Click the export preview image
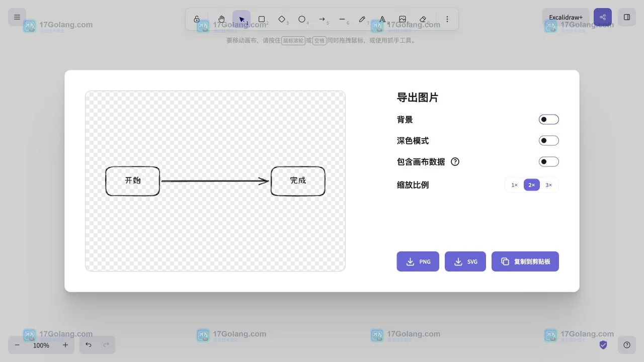 pyautogui.click(x=215, y=181)
